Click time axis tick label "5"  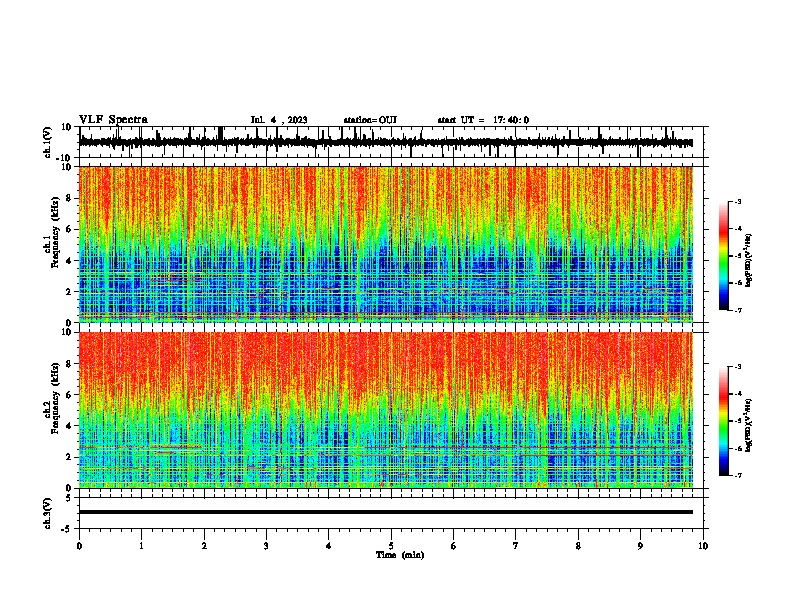391,546
